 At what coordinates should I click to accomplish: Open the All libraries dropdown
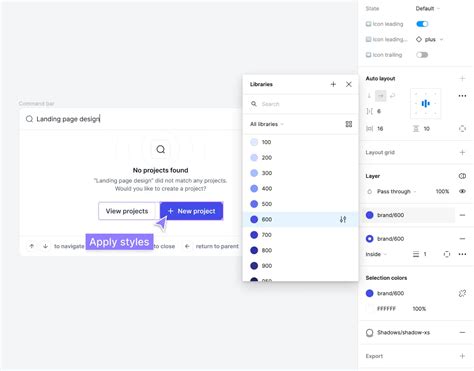pyautogui.click(x=267, y=124)
